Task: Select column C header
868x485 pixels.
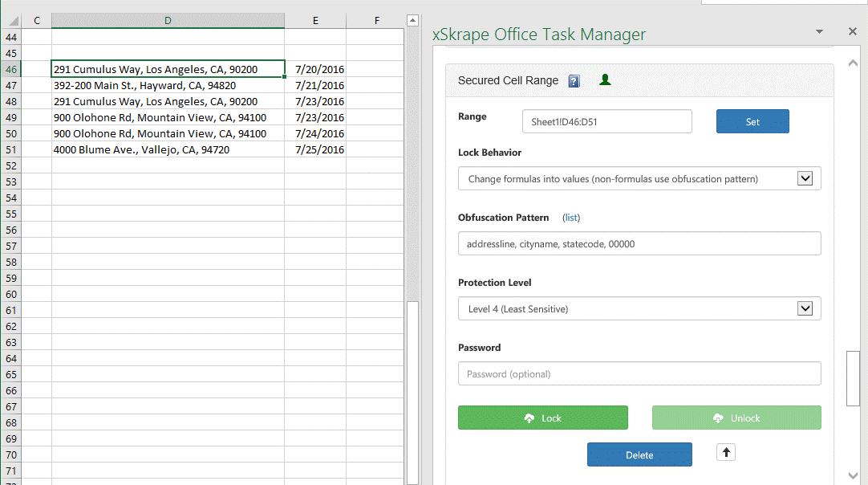Action: coord(37,21)
